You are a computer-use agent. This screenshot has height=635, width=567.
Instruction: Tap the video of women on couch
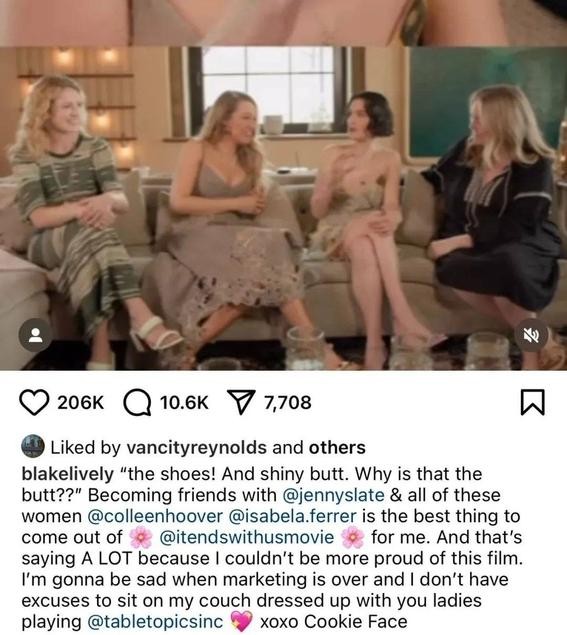coord(284,209)
